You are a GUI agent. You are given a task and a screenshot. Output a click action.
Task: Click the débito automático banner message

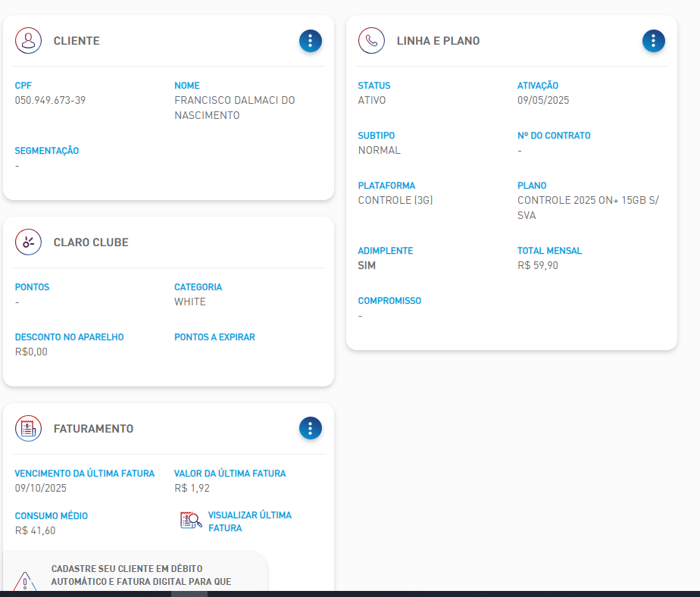coord(141,575)
